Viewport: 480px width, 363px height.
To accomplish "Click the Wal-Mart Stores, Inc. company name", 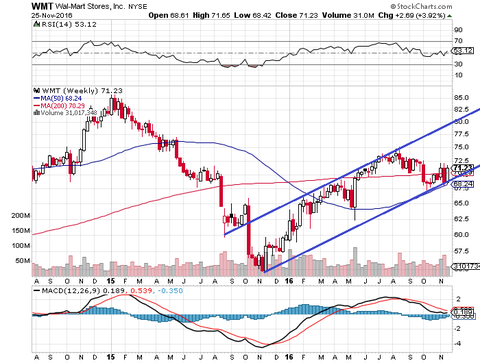I will coord(91,6).
